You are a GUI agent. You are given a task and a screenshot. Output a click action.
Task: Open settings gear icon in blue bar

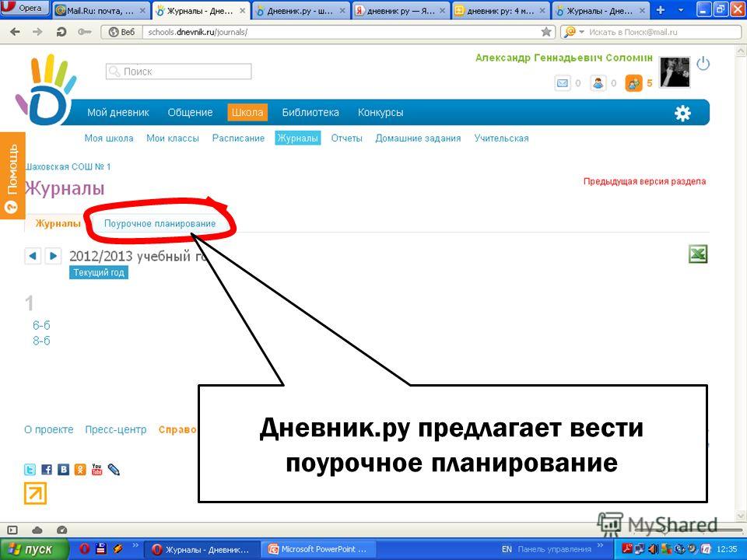click(682, 113)
